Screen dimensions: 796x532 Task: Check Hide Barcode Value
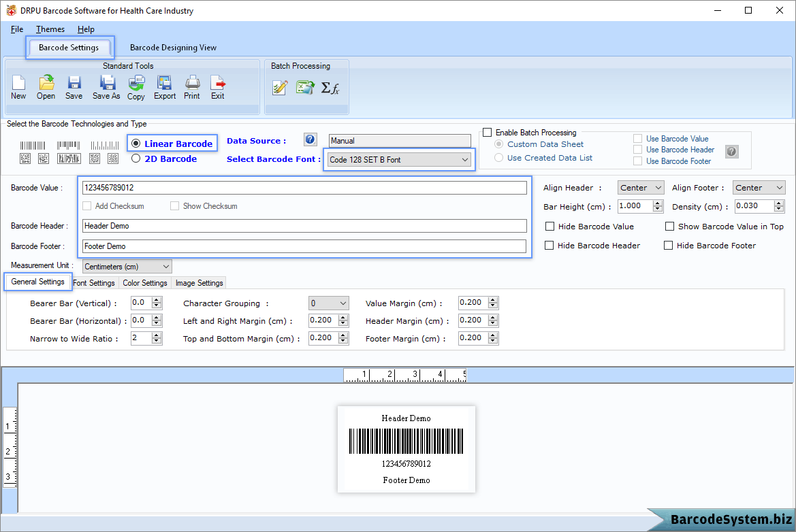[550, 226]
